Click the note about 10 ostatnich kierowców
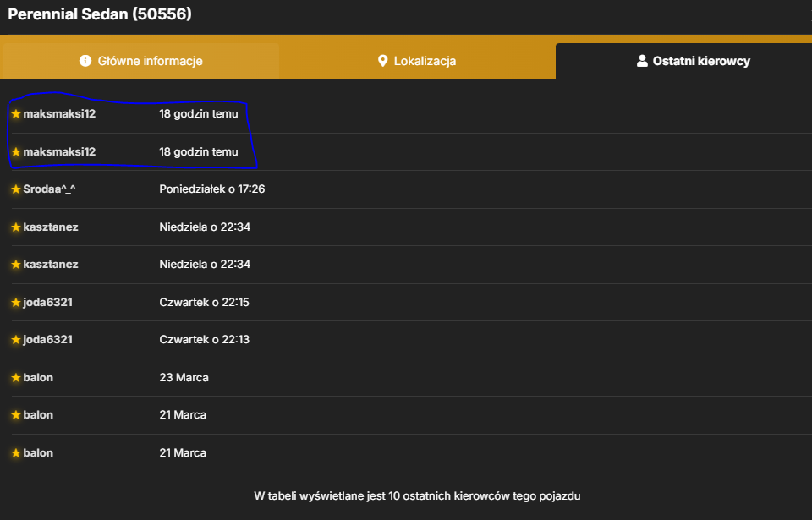Screen dimensions: 812x520 pyautogui.click(x=417, y=496)
